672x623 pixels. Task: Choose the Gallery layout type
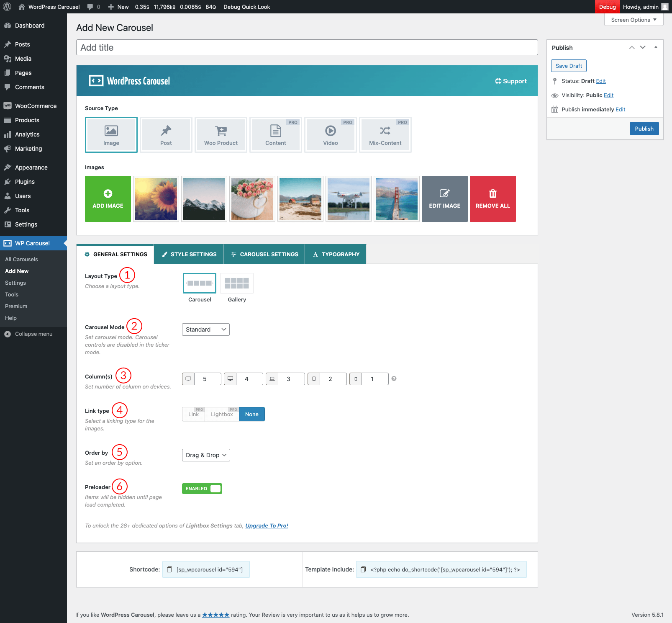tap(237, 284)
